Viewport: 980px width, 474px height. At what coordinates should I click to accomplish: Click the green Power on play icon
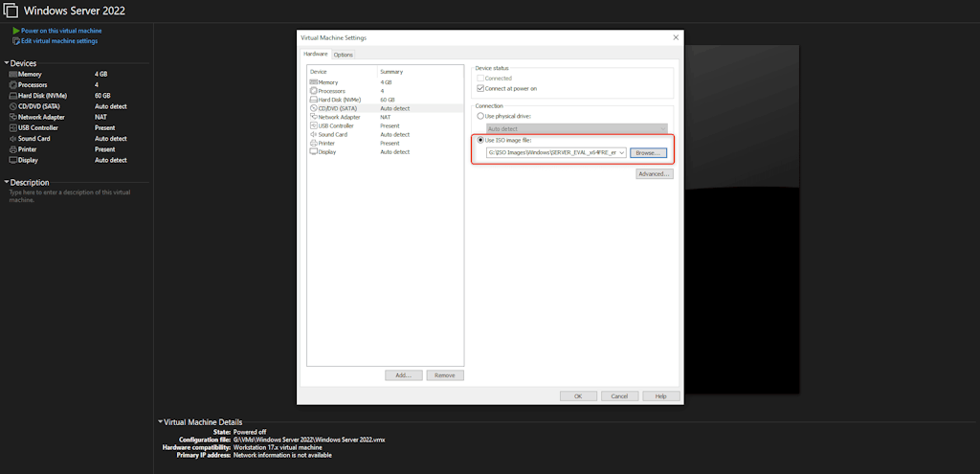click(x=15, y=31)
